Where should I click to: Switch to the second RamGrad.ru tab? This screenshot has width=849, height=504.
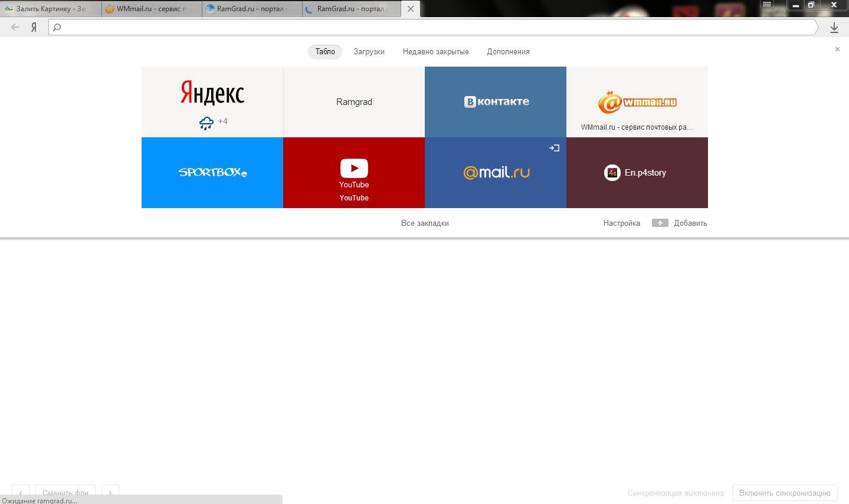point(352,9)
